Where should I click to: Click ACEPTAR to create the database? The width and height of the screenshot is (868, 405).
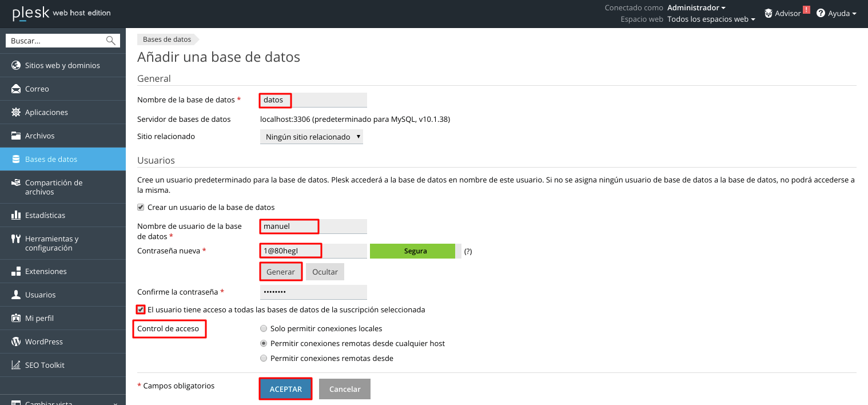pyautogui.click(x=285, y=389)
